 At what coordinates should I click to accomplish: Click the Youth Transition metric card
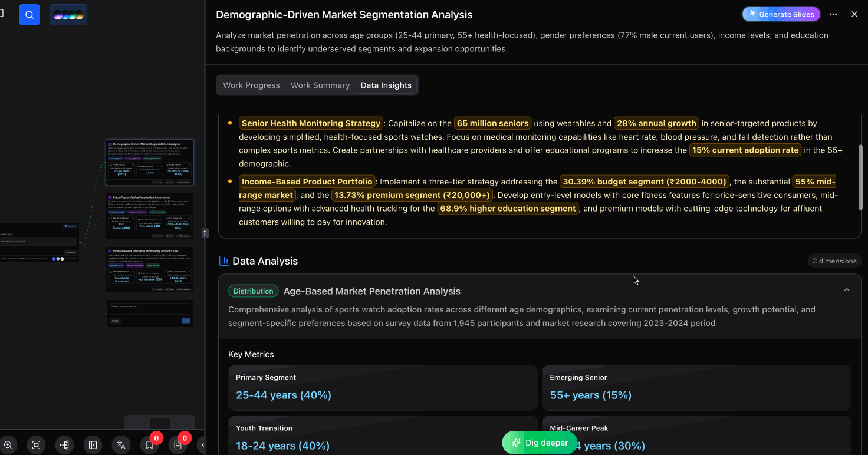click(383, 436)
